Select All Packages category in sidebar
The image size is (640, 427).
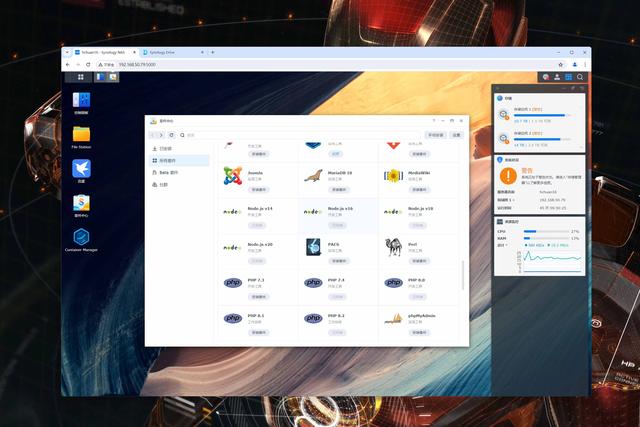tap(180, 160)
